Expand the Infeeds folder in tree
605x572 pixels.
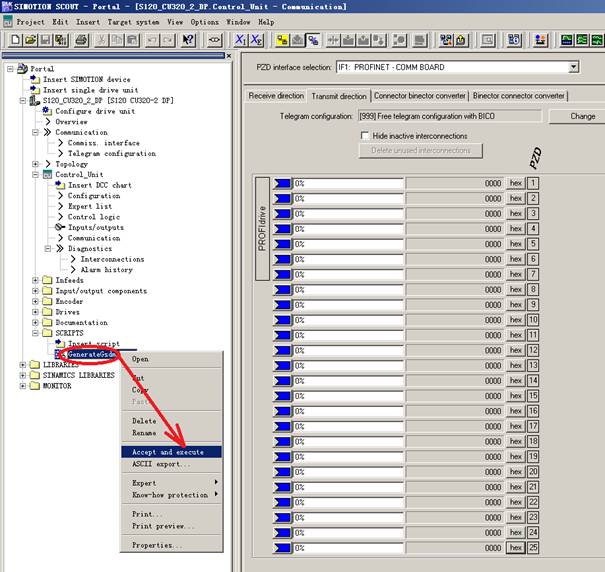point(36,280)
